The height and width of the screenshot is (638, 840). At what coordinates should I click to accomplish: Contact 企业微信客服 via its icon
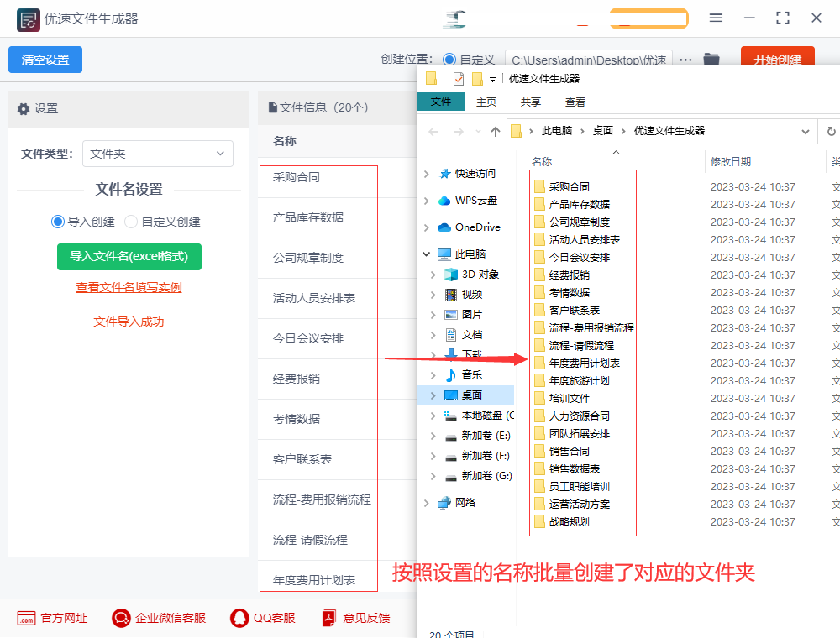(x=121, y=618)
